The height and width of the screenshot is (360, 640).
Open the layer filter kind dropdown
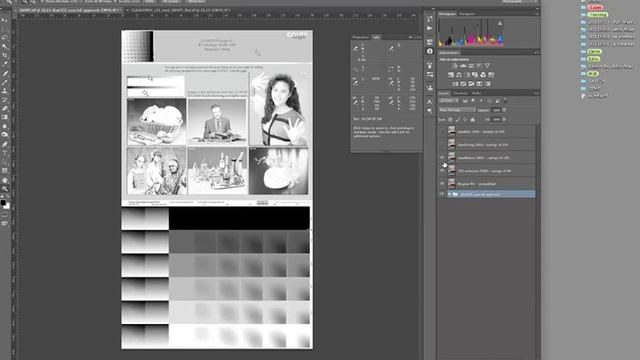click(x=449, y=100)
